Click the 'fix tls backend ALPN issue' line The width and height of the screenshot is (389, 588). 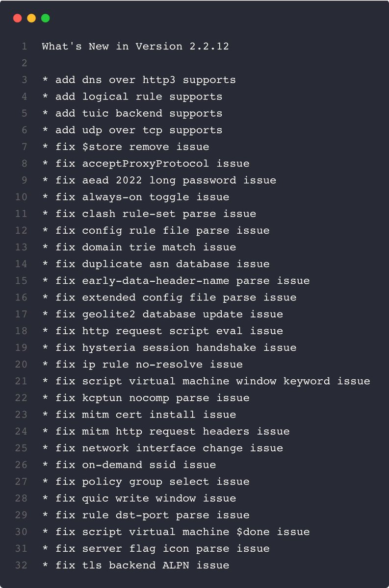point(135,565)
